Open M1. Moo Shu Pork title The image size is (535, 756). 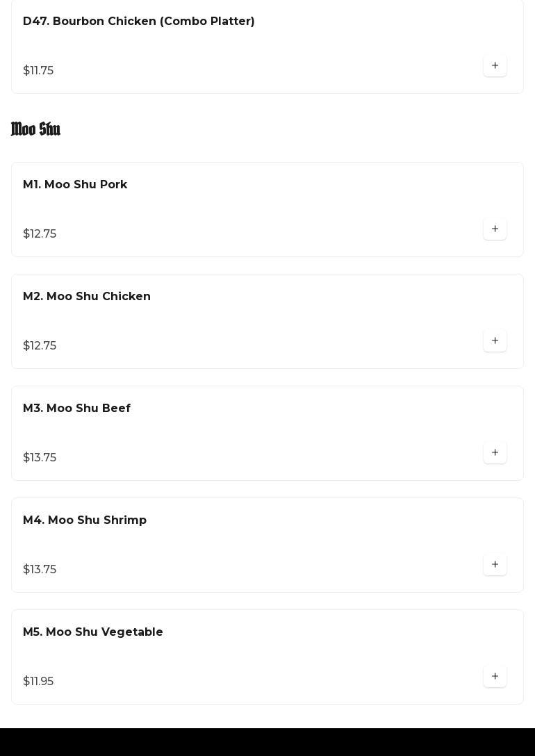click(75, 185)
